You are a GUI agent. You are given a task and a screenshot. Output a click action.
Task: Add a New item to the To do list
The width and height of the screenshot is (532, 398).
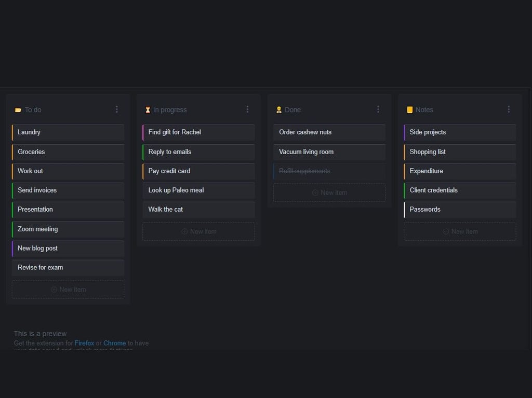click(68, 290)
